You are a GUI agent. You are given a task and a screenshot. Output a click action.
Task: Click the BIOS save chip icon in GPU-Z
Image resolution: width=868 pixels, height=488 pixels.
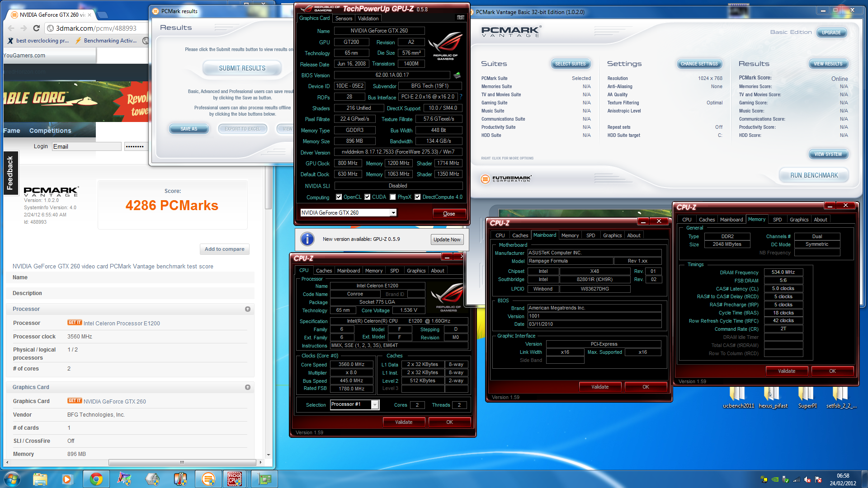457,75
